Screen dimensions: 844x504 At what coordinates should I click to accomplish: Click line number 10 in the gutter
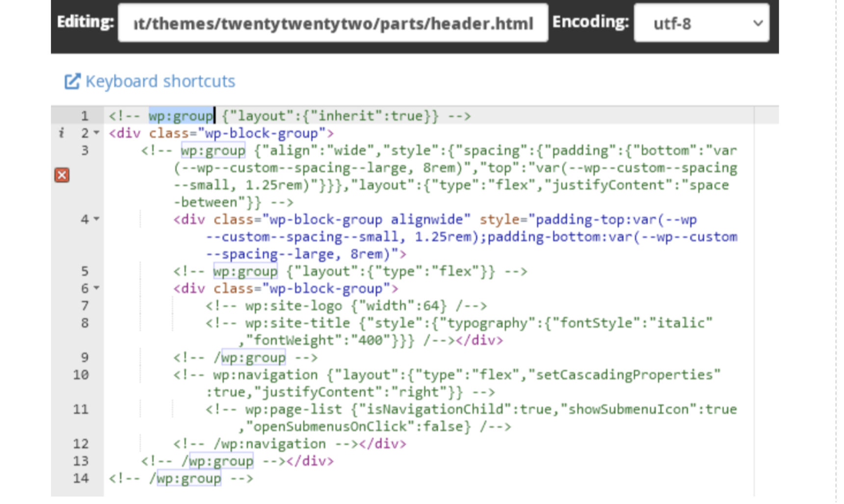81,375
